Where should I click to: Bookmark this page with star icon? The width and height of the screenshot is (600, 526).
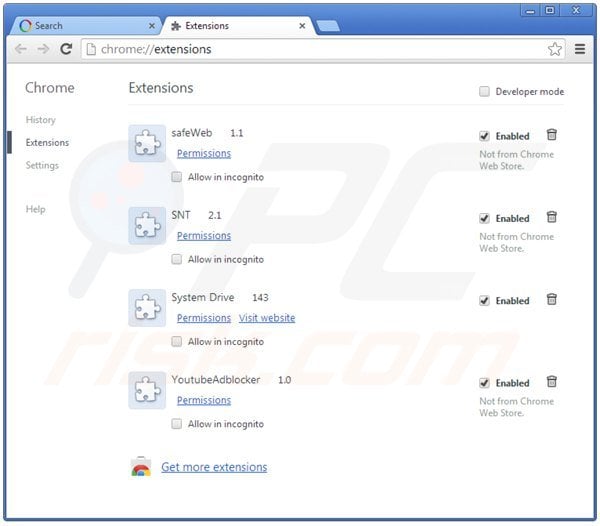coord(554,49)
